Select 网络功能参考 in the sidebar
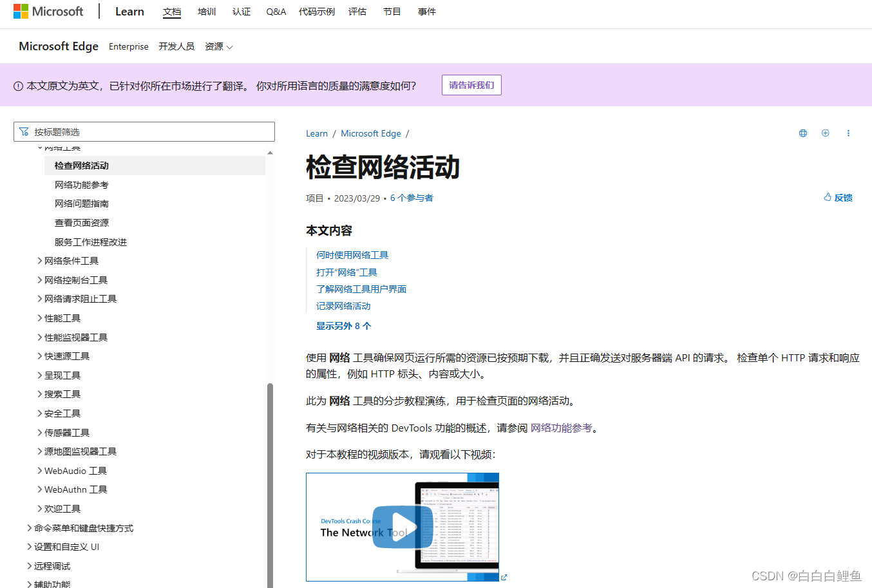Viewport: 872px width, 588px height. point(82,185)
